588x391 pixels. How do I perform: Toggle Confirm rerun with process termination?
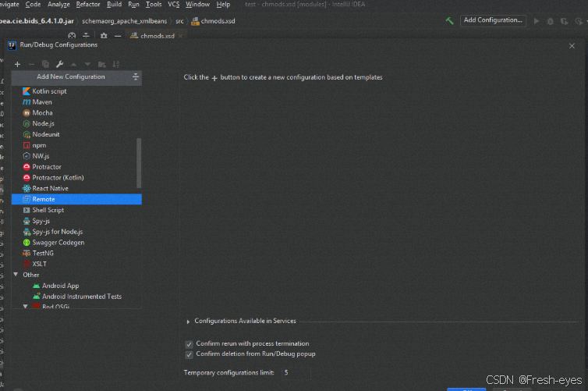click(189, 344)
